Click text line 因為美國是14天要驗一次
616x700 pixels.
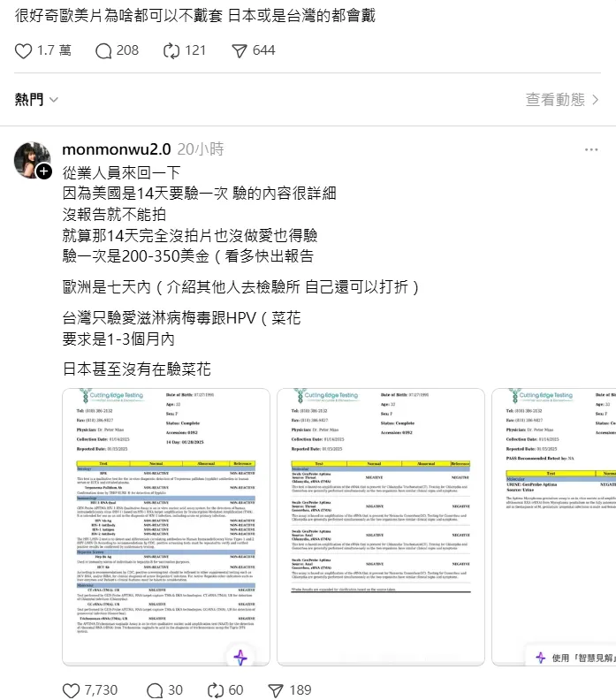(x=145, y=194)
